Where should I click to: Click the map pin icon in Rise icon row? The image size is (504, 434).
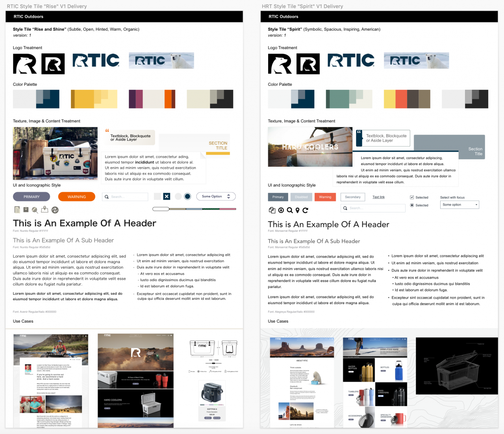[x=44, y=210]
